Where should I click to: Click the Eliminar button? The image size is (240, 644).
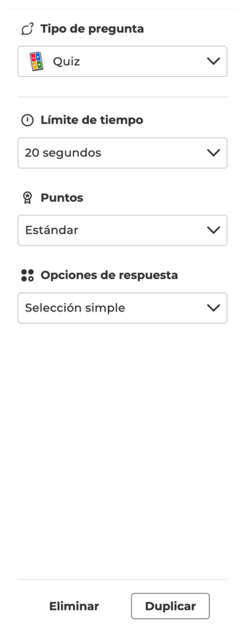74,606
